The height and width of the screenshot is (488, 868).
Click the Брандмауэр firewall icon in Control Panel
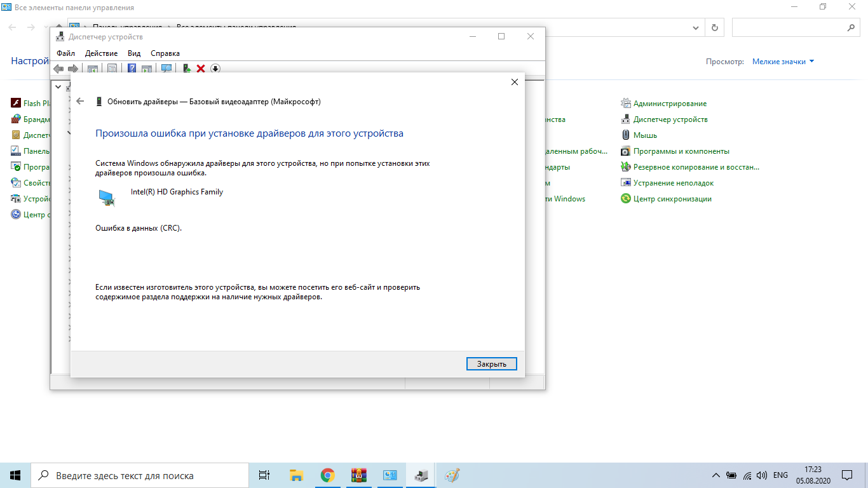(16, 119)
